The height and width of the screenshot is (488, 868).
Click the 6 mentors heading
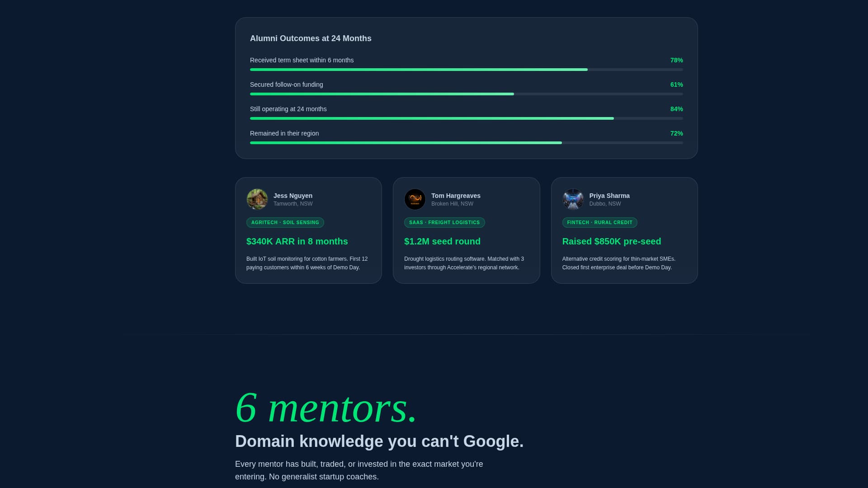[325, 408]
